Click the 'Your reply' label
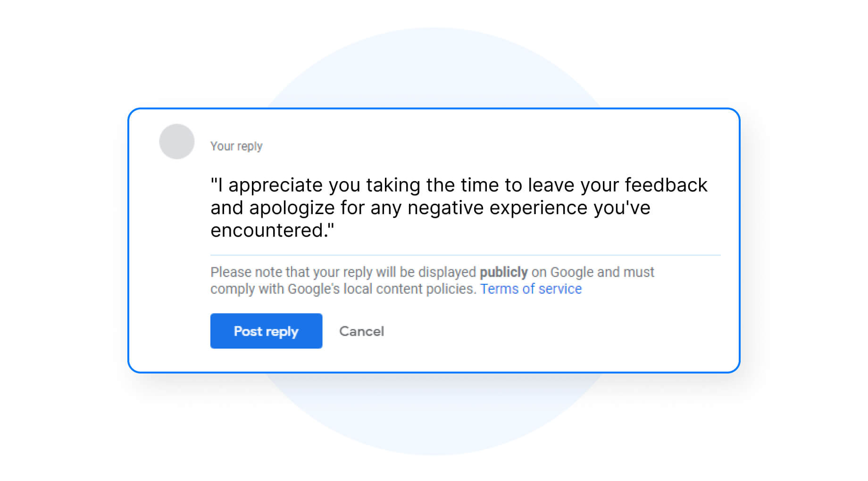This screenshot has width=868, height=481. [236, 146]
